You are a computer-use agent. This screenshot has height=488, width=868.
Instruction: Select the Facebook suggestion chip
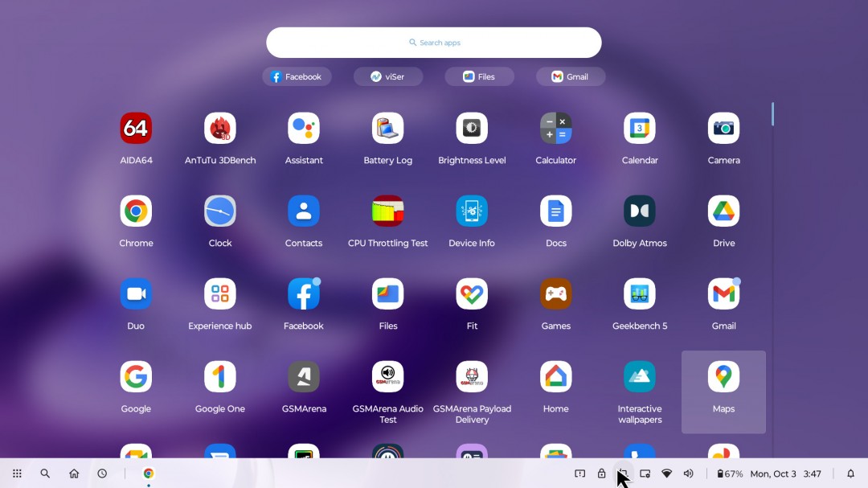pos(297,76)
